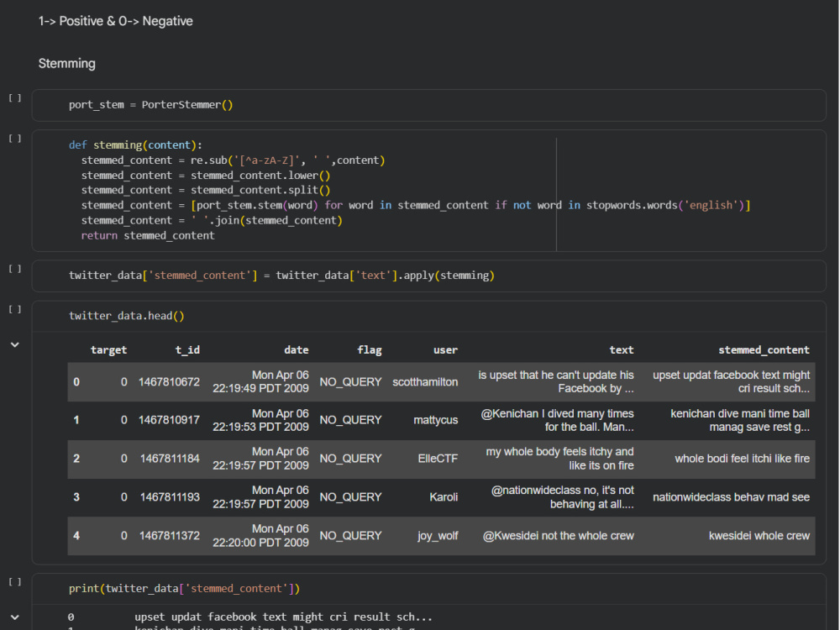Click the text column header
This screenshot has height=630, width=840.
[622, 349]
